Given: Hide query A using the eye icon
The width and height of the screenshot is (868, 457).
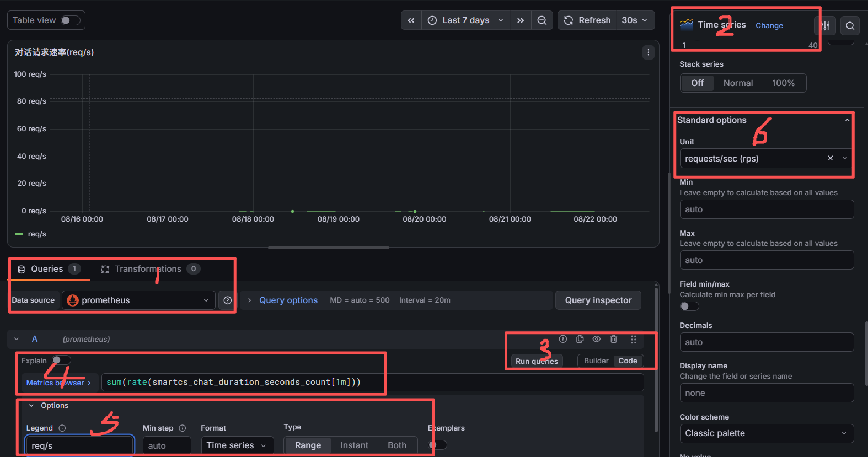Looking at the screenshot, I should (597, 339).
